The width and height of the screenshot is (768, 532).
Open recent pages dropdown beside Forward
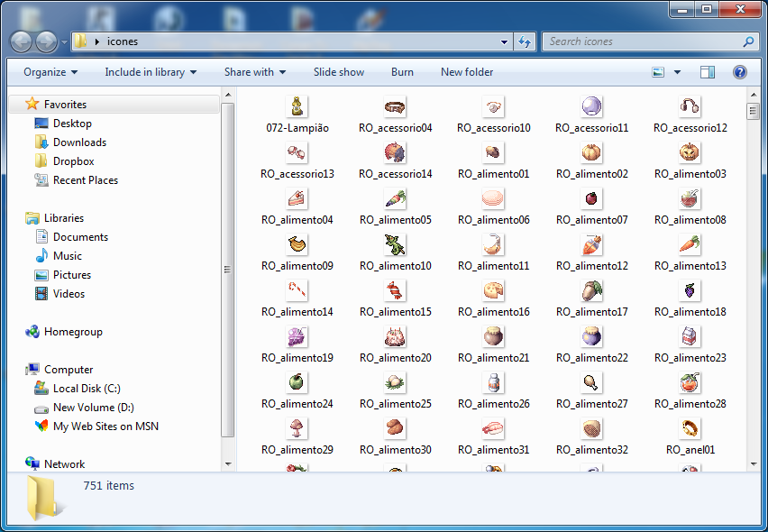pos(64,42)
